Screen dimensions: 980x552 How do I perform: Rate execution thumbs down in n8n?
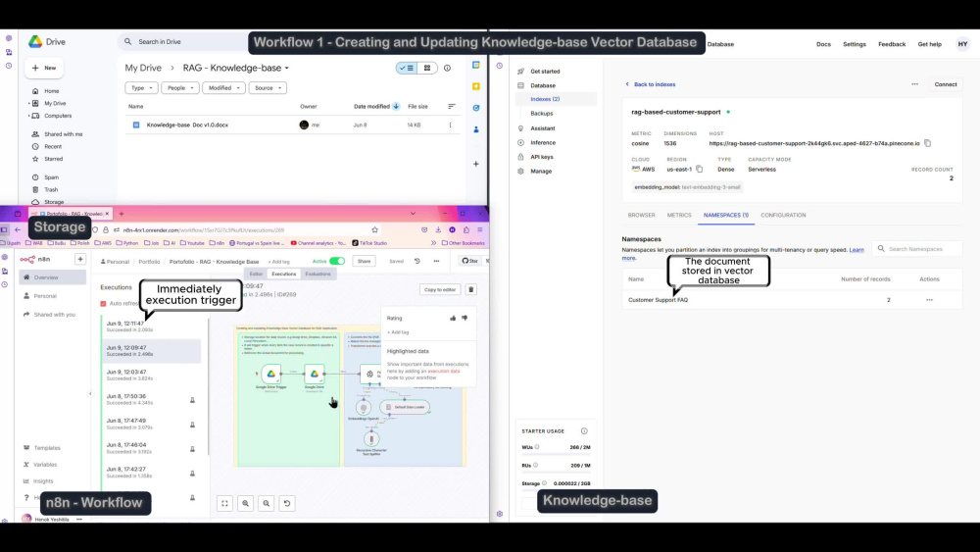coord(465,319)
